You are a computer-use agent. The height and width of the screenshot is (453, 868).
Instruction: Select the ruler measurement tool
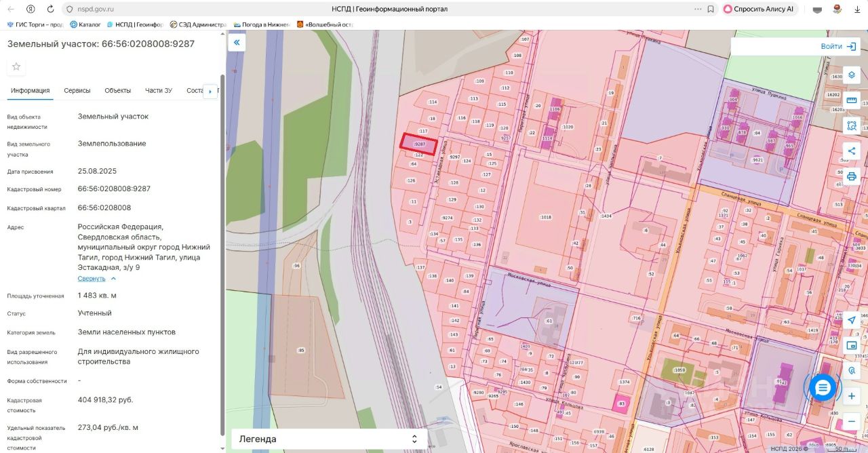pos(852,100)
